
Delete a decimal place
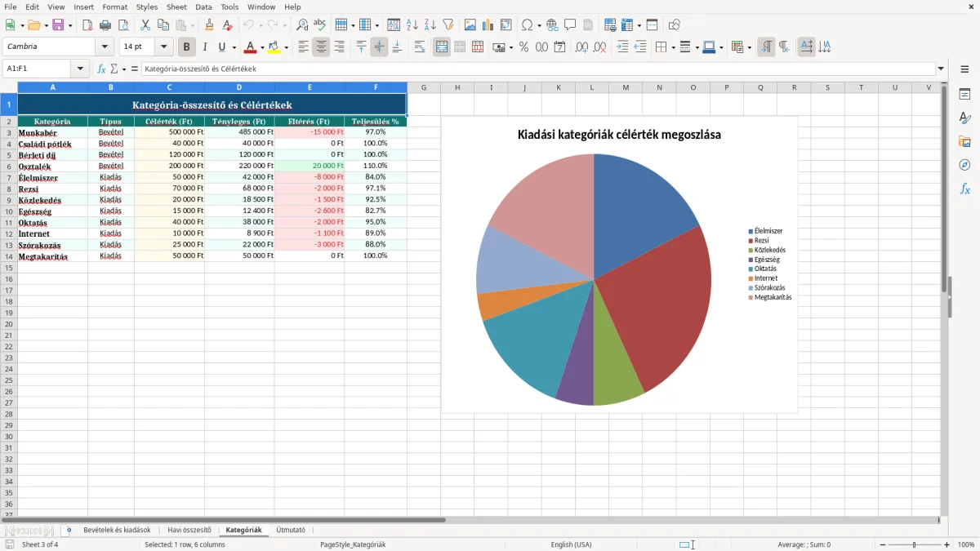(599, 47)
